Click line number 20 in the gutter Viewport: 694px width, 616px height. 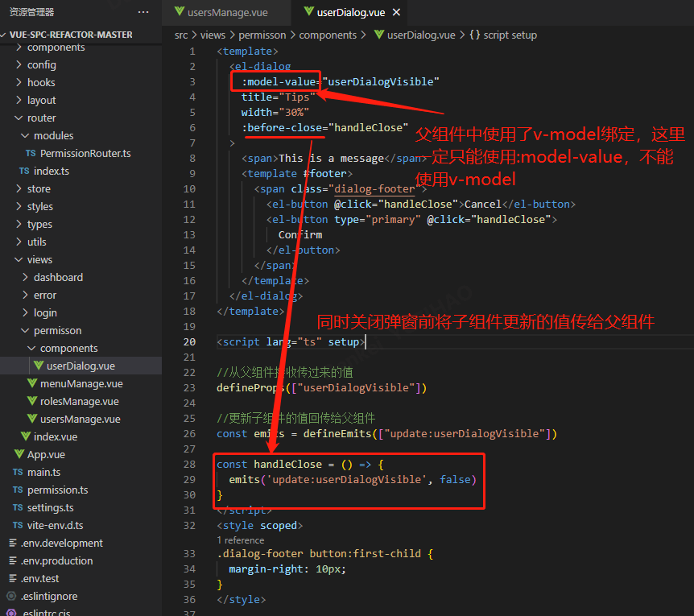[x=189, y=341]
